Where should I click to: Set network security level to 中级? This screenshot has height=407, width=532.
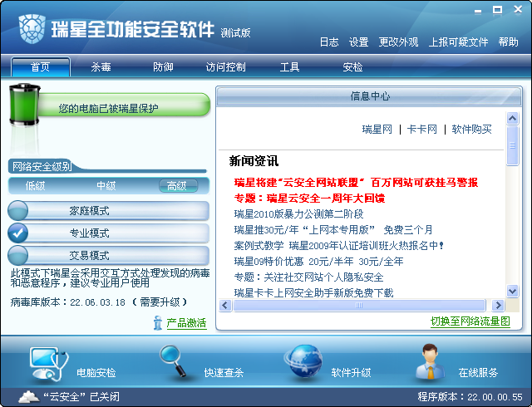pyautogui.click(x=106, y=186)
